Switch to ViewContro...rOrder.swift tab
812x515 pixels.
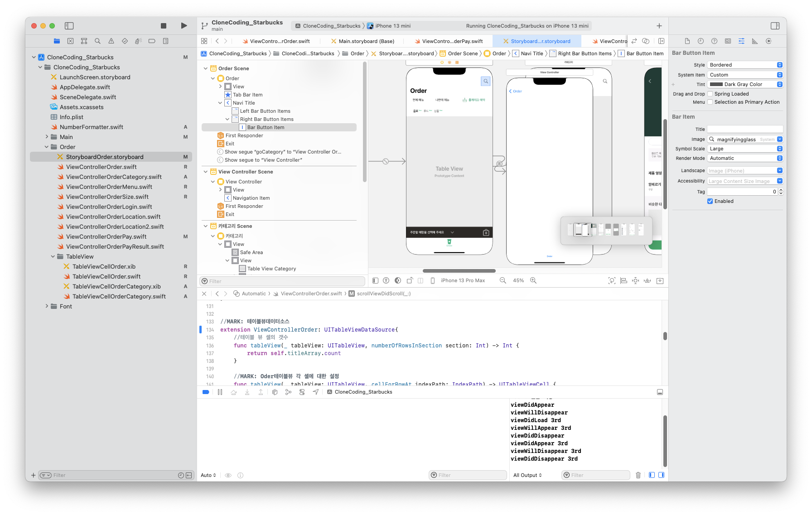point(276,41)
